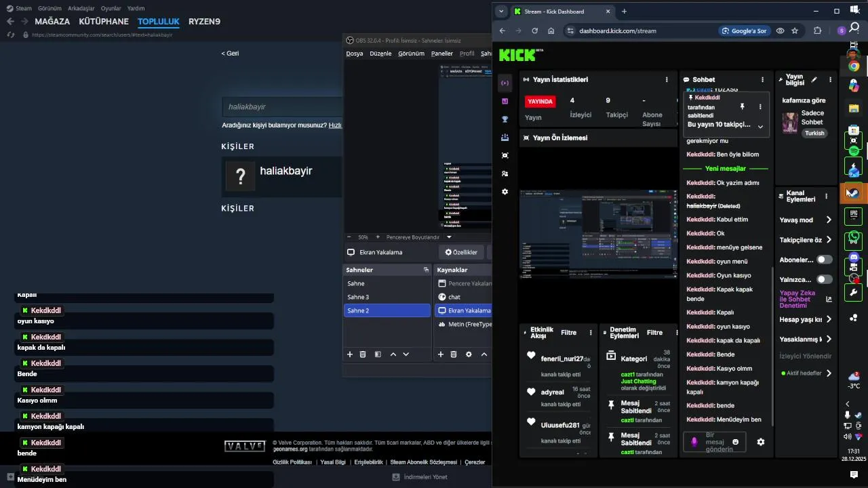The width and height of the screenshot is (868, 488).
Task: Go back with Geri link in Steam
Action: (230, 54)
